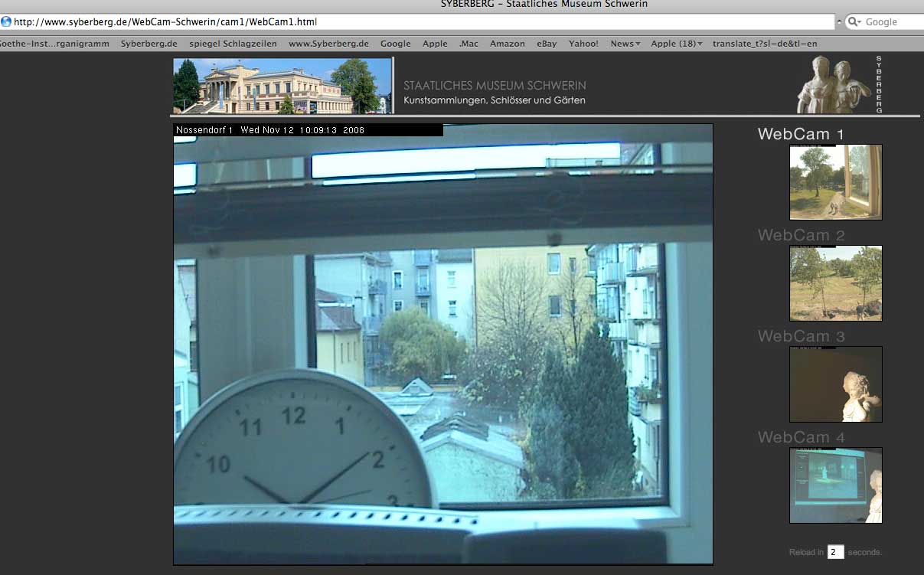Open WebCam 3 statue thumbnail
The width and height of the screenshot is (924, 575).
(835, 384)
